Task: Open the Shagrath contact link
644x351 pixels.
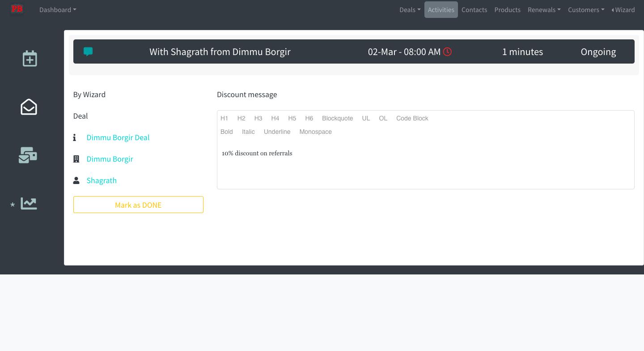Action: [x=102, y=180]
